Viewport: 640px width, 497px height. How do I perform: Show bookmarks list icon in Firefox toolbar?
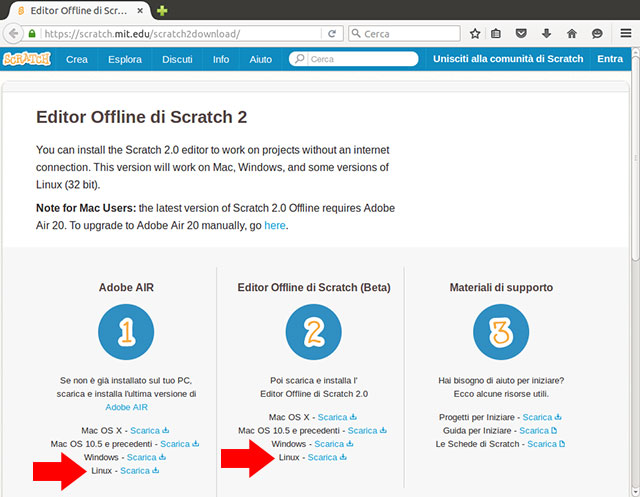pos(496,33)
